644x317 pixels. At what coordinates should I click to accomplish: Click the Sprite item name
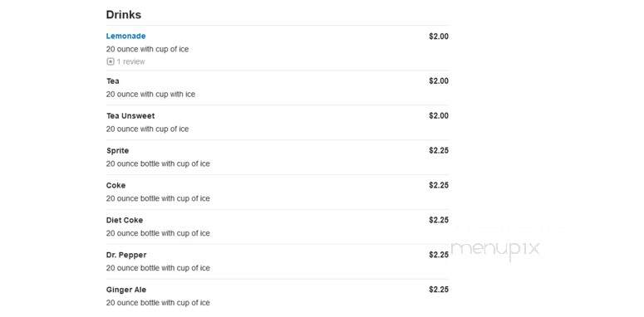pos(117,150)
